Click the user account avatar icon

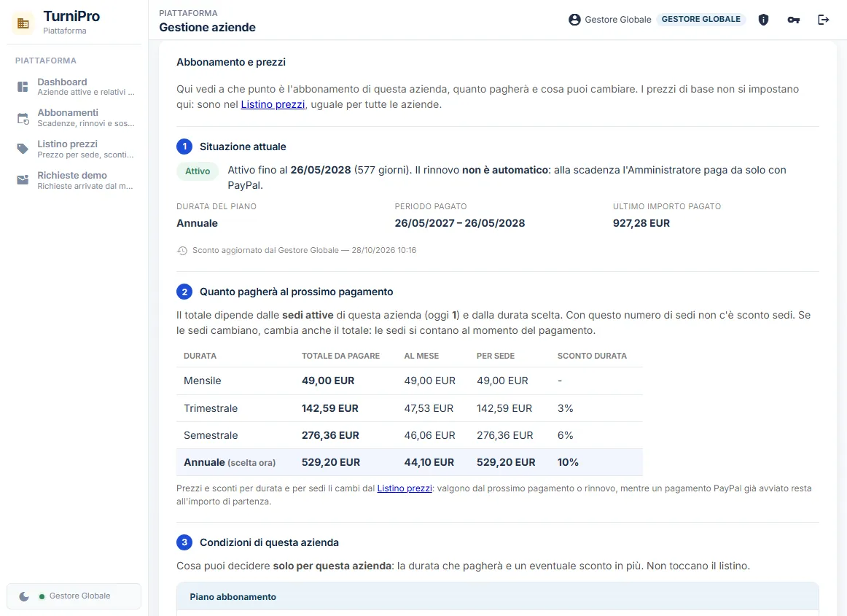[574, 20]
